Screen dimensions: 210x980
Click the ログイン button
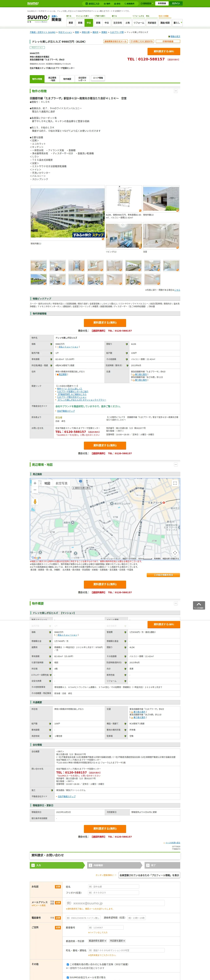click(176, 3)
